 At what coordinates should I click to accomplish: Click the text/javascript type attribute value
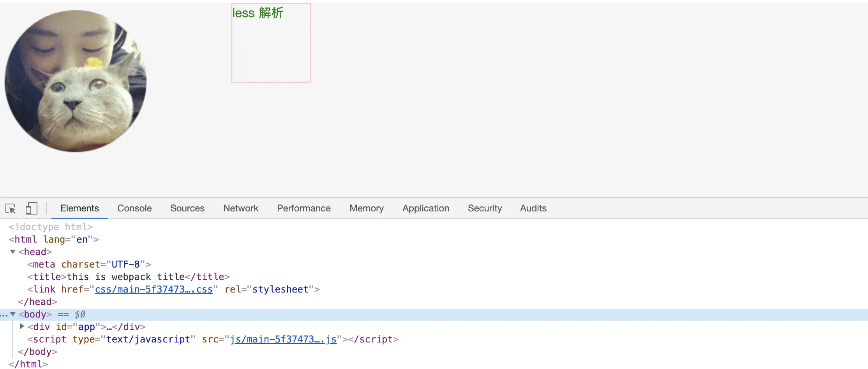(148, 339)
